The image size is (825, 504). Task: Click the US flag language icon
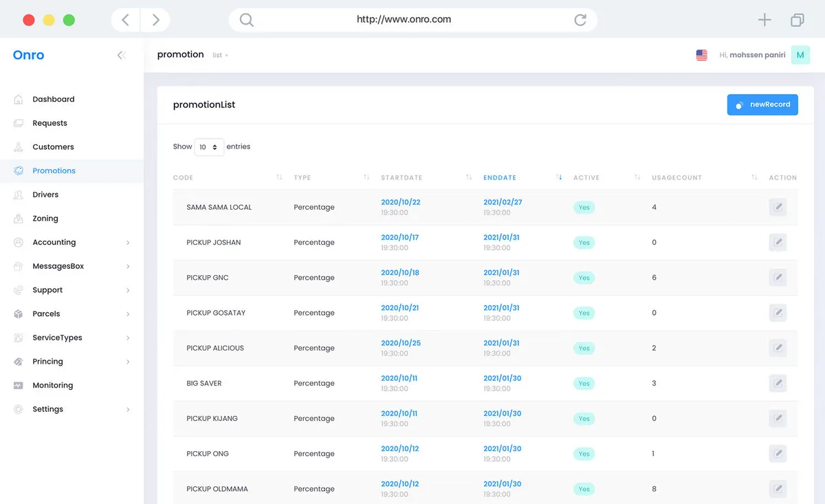pyautogui.click(x=701, y=55)
